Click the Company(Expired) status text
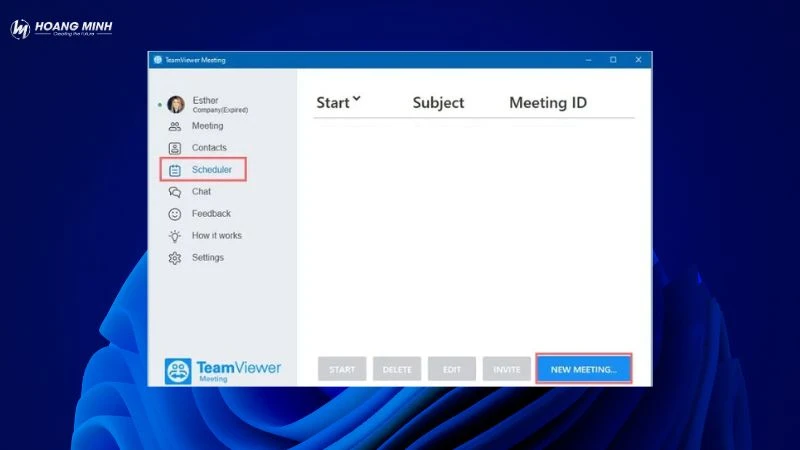Screen dimensions: 800x450 pyautogui.click(x=220, y=110)
